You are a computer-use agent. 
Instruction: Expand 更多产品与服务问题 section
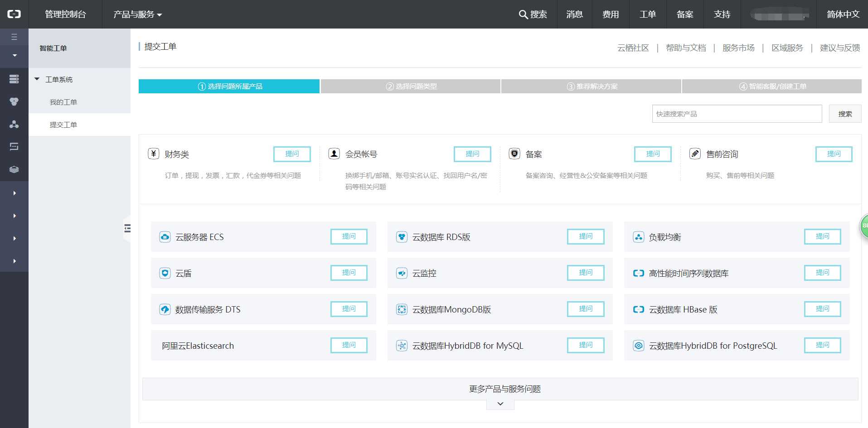(500, 389)
